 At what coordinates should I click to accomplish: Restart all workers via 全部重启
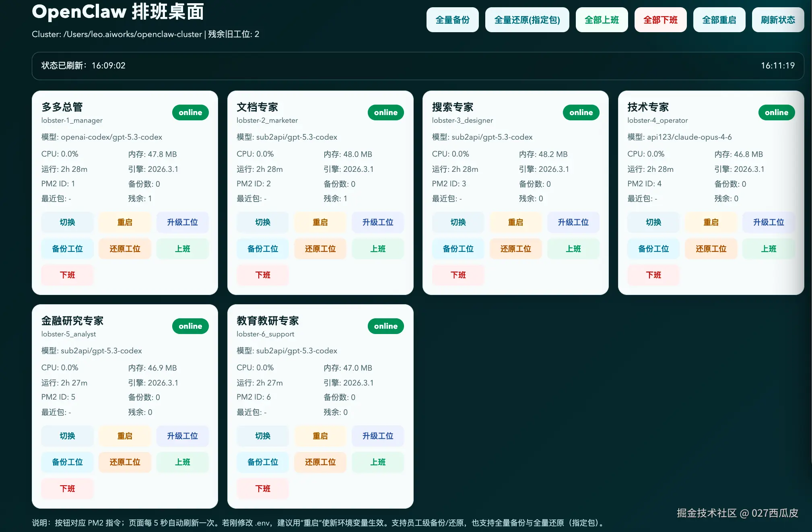pyautogui.click(x=719, y=19)
